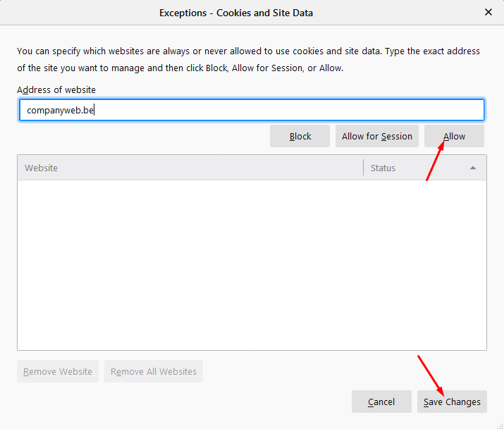Click the sort arrow in the Status column
This screenshot has height=429, width=504.
[473, 168]
